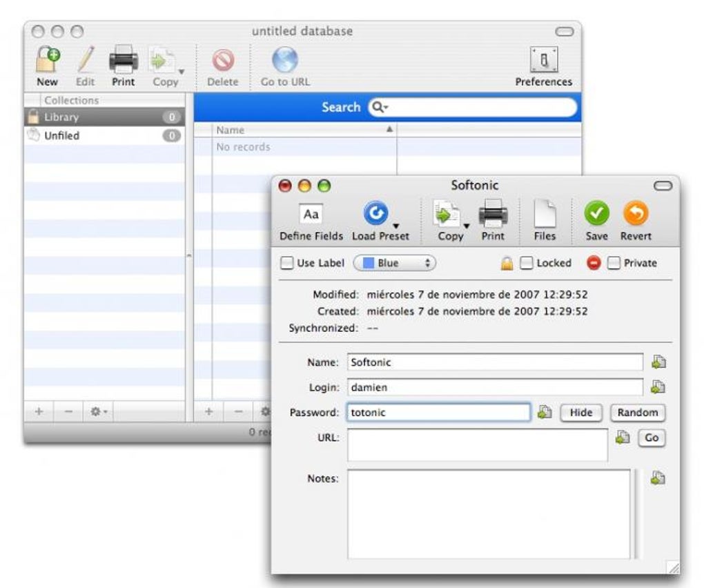Toggle the Private checkbox
The image size is (704, 588).
coord(614,263)
